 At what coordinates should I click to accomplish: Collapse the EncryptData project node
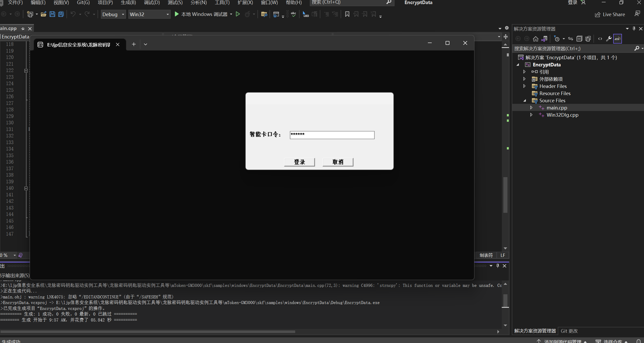(x=518, y=65)
